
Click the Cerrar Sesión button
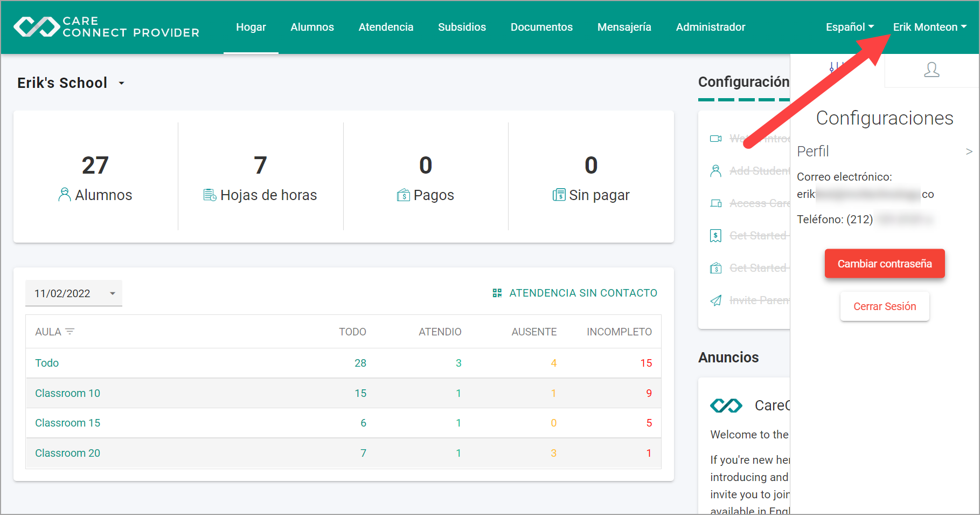(x=885, y=306)
